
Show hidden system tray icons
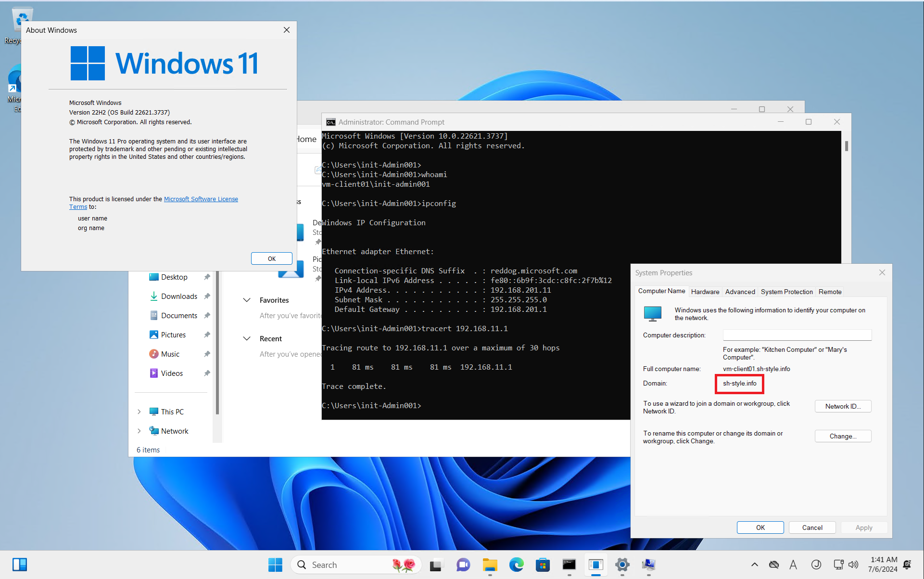coord(754,565)
